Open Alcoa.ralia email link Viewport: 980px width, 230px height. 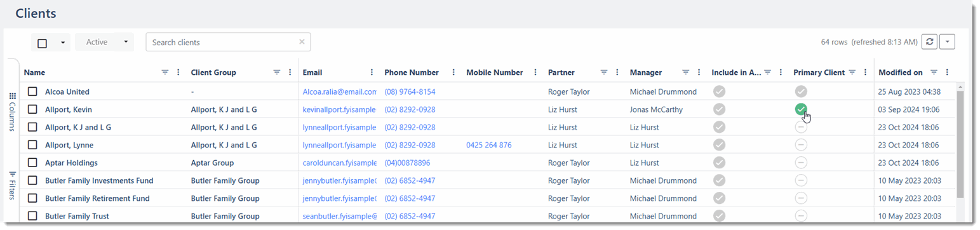point(340,91)
